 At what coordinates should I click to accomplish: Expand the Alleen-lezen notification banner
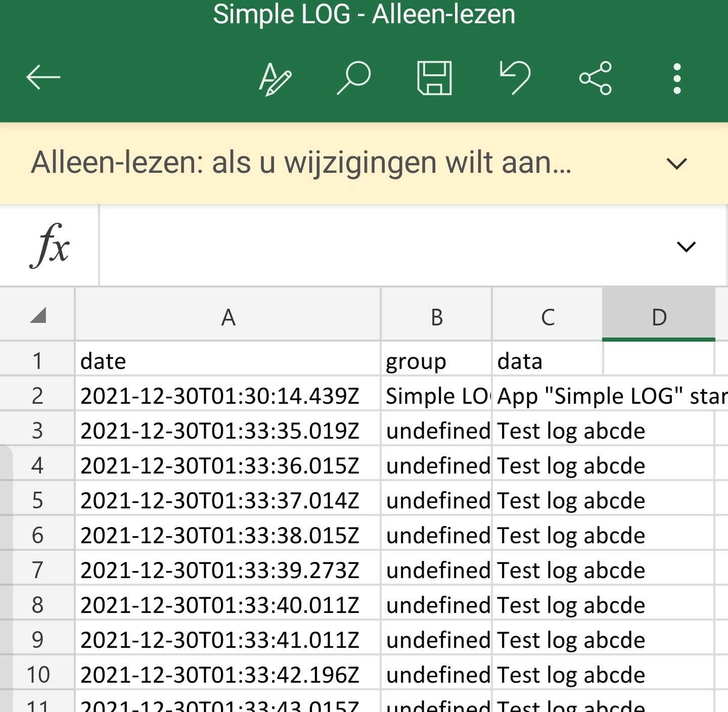(x=676, y=164)
